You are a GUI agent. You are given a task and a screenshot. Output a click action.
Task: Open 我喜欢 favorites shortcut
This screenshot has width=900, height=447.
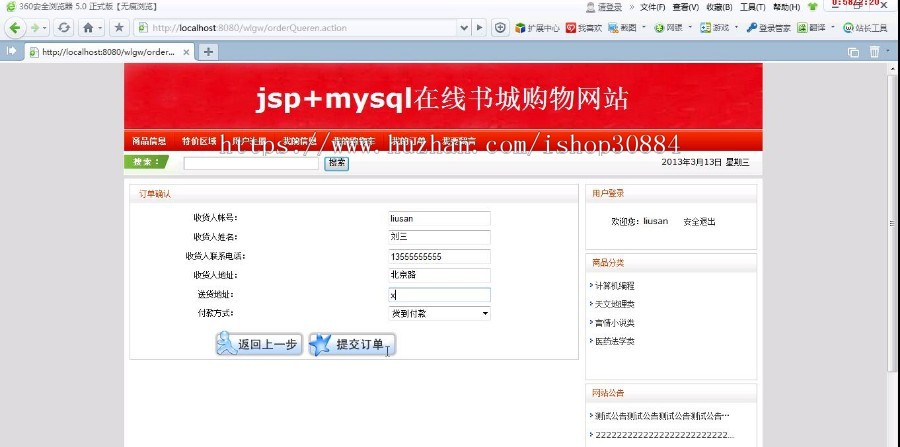584,28
